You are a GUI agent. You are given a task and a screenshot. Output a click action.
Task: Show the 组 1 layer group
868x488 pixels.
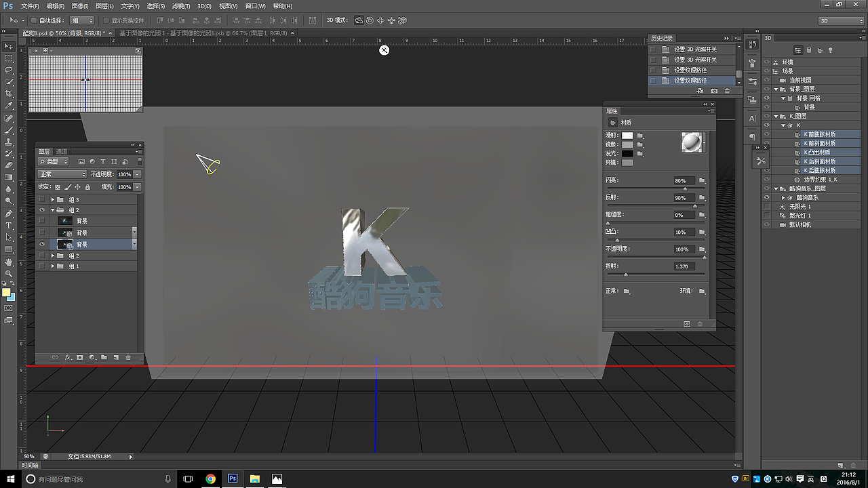click(42, 266)
